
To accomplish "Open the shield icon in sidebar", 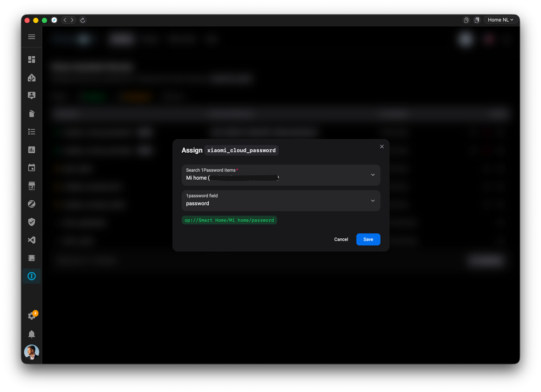I will pos(31,222).
